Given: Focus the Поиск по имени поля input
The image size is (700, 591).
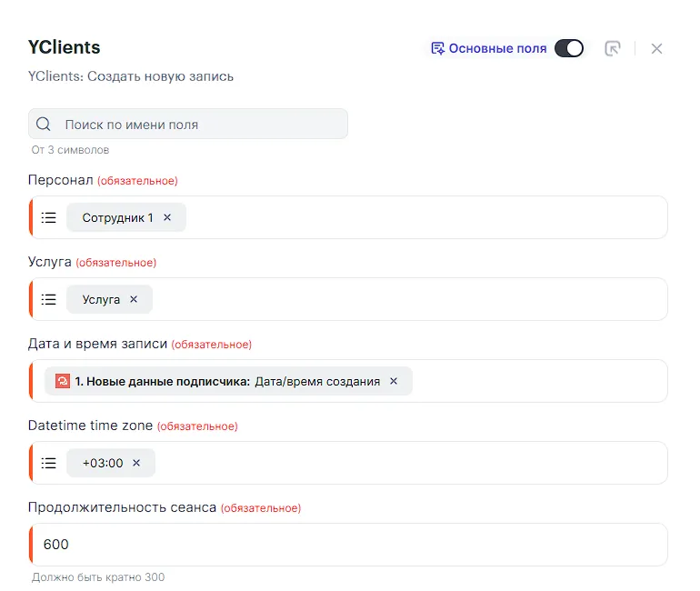Looking at the screenshot, I should click(188, 124).
